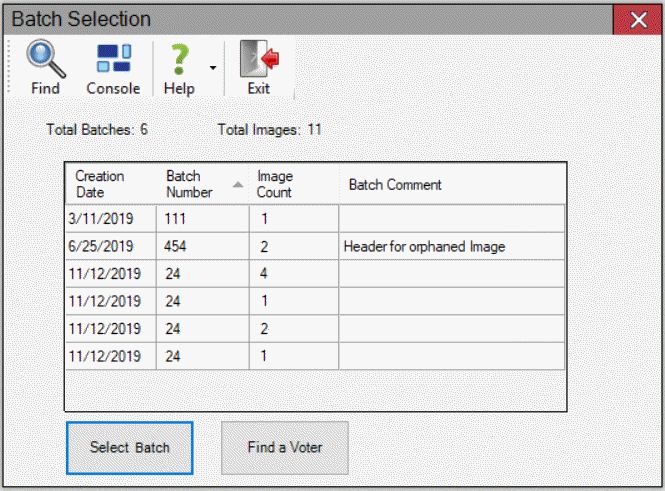Sort by Batch Comment column header

pos(395,184)
